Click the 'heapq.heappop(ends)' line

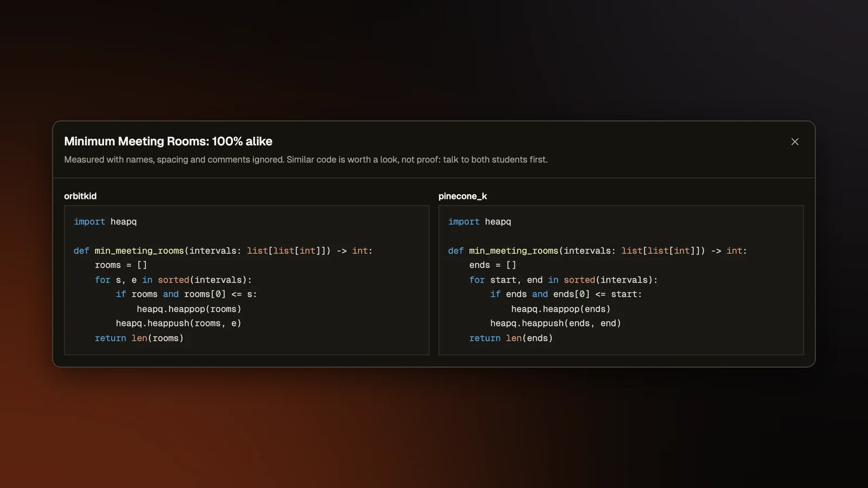[x=560, y=309]
